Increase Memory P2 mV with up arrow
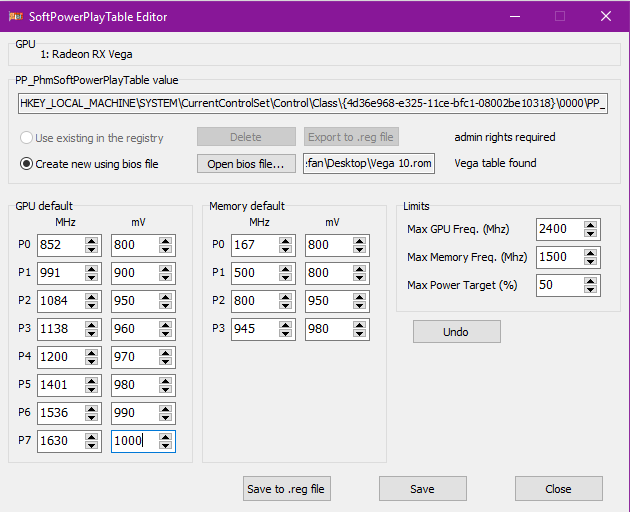This screenshot has height=512, width=630. pos(359,297)
